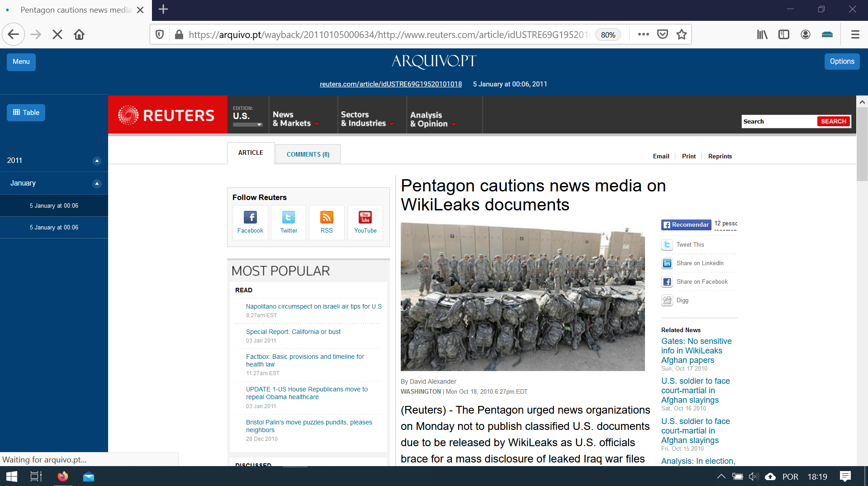The image size is (868, 486).
Task: Show sidebars icon
Action: point(784,34)
